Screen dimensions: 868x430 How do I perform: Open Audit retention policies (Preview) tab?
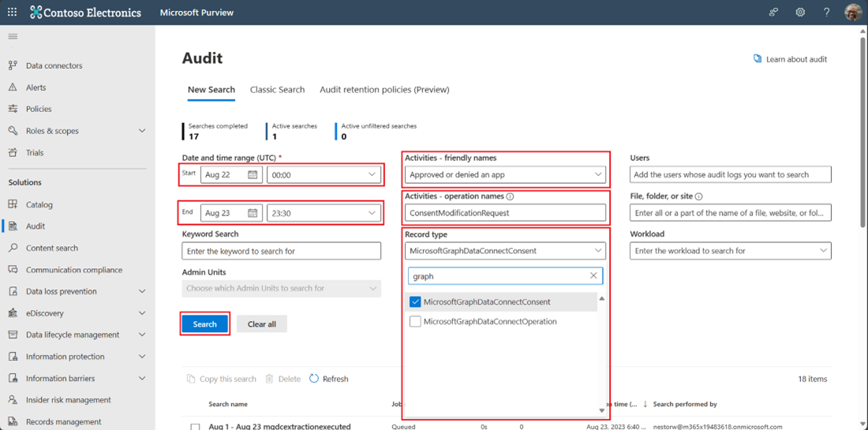click(385, 90)
